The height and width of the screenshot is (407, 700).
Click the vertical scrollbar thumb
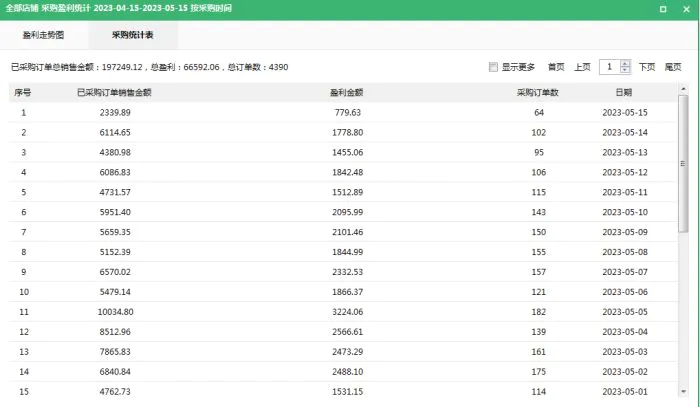click(x=683, y=163)
